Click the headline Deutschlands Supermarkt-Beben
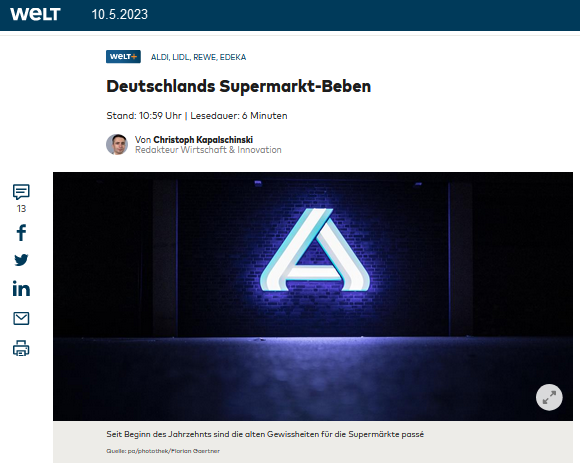Screen dimensions: 580x470 tap(239, 86)
